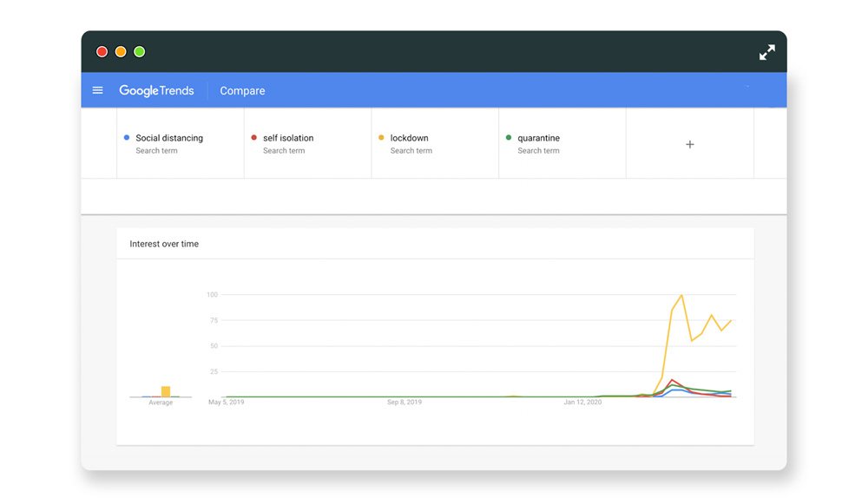Open the hamburger main menu
The height and width of the screenshot is (498, 868).
(98, 90)
